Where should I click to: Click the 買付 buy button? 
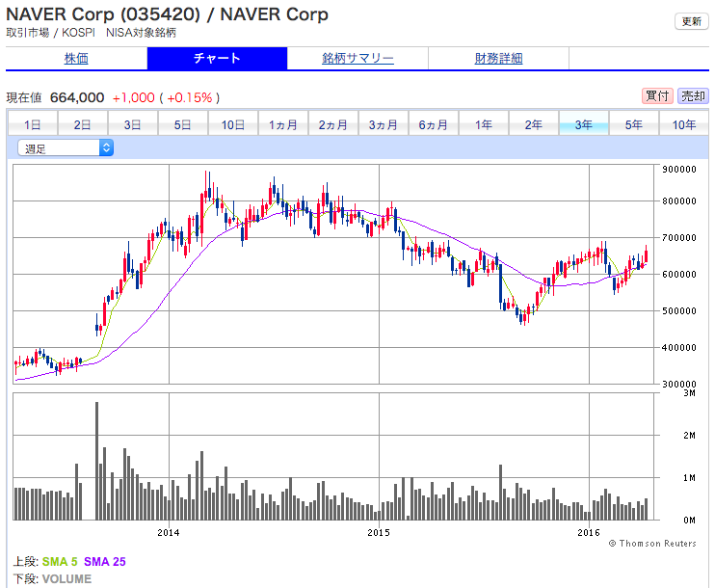[657, 96]
